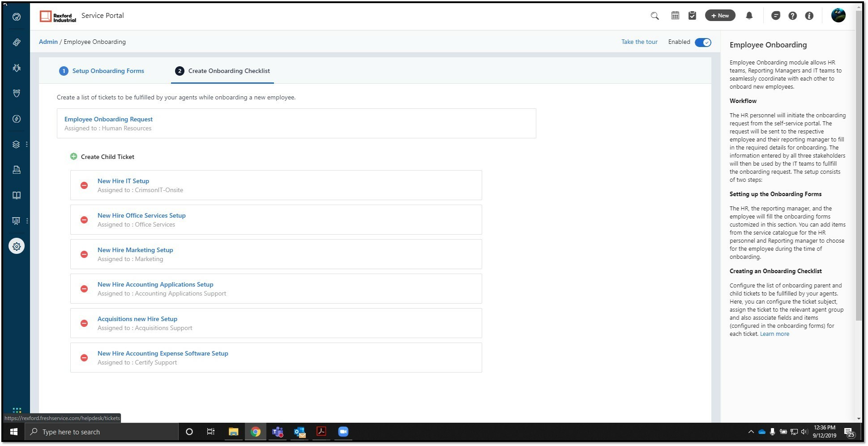Viewport: 868px width, 446px height.
Task: Open the info icon in header
Action: pos(809,16)
